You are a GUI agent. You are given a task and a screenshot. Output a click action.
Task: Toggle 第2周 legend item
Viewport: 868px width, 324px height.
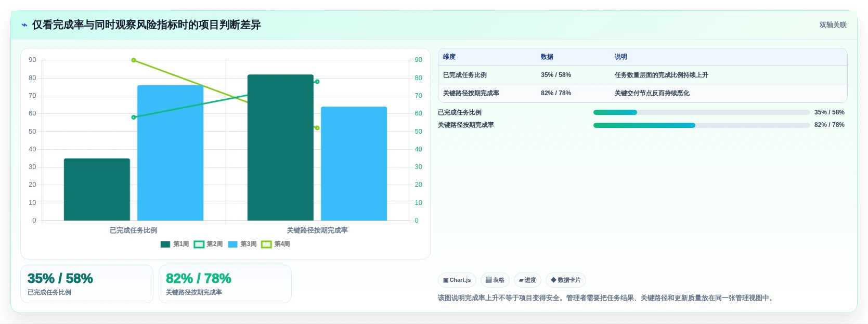point(209,244)
